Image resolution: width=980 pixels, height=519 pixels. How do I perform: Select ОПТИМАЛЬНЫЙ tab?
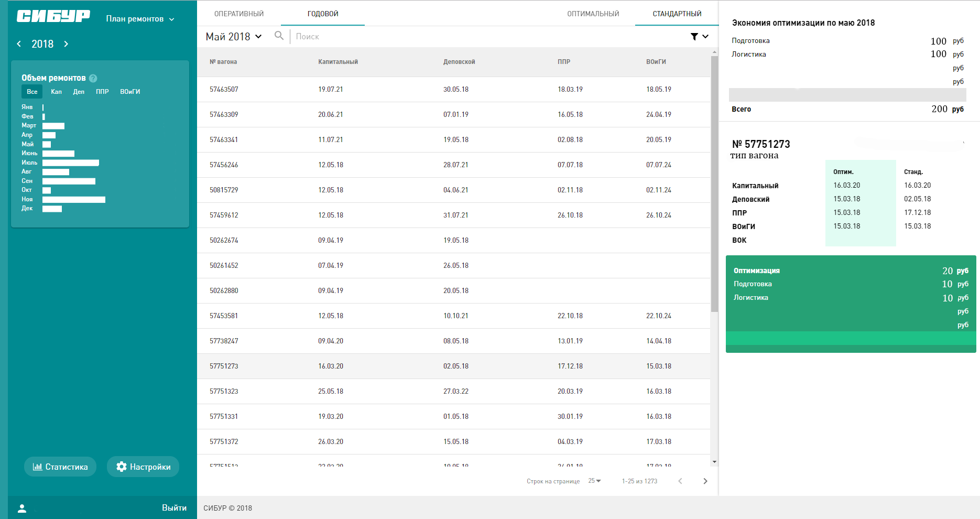[x=593, y=14]
